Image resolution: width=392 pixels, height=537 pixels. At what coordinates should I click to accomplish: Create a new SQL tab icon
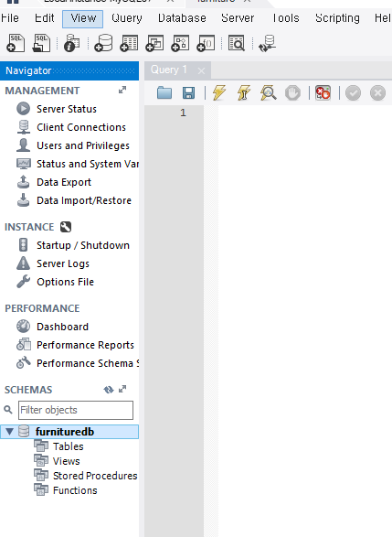point(16,44)
